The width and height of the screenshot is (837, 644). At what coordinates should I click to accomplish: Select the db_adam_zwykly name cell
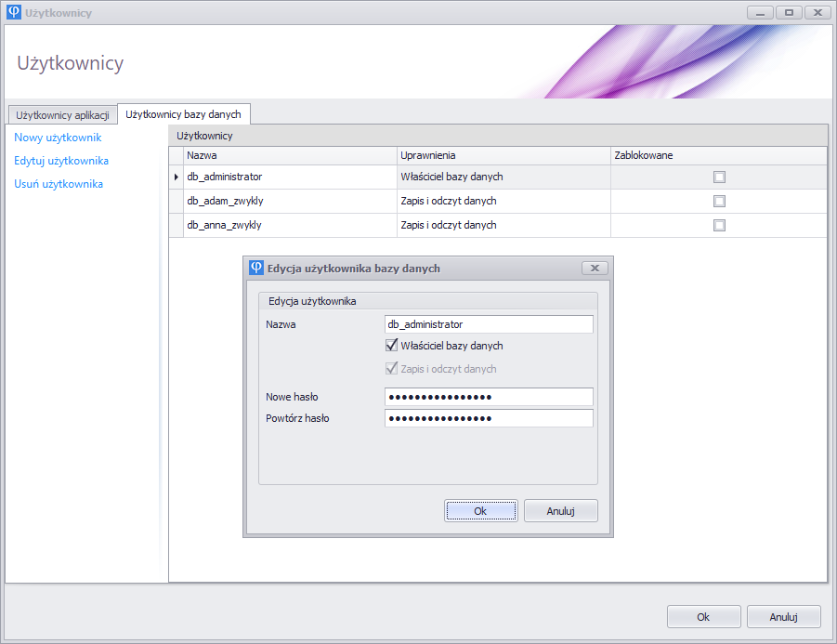(x=290, y=201)
